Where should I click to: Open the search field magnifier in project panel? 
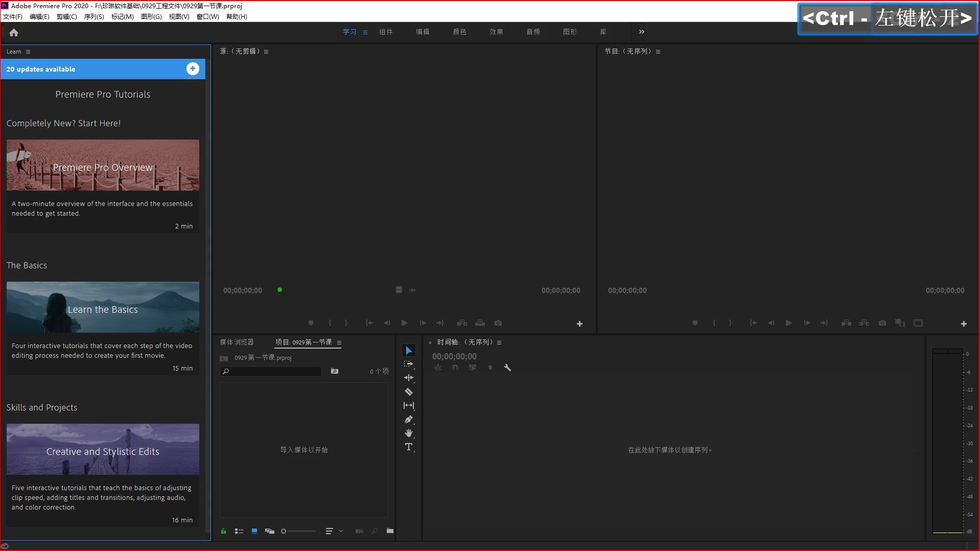click(x=225, y=371)
